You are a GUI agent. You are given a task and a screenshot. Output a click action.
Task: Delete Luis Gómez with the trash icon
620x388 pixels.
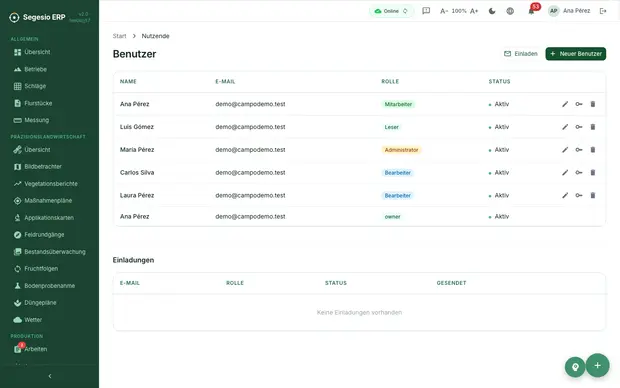tap(593, 127)
